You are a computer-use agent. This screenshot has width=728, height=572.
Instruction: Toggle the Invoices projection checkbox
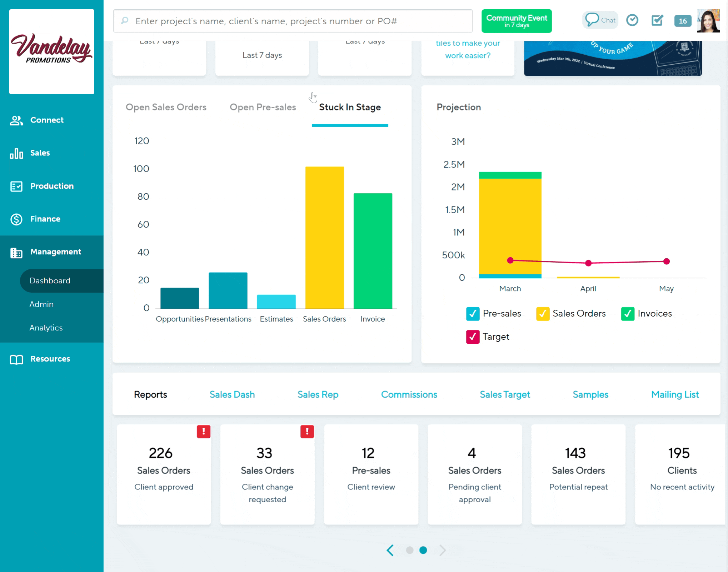tap(627, 314)
